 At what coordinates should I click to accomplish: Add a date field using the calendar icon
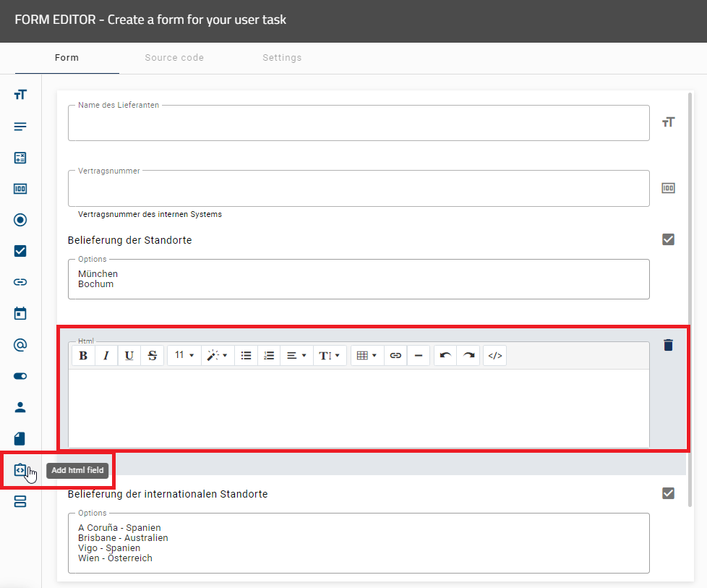click(20, 313)
